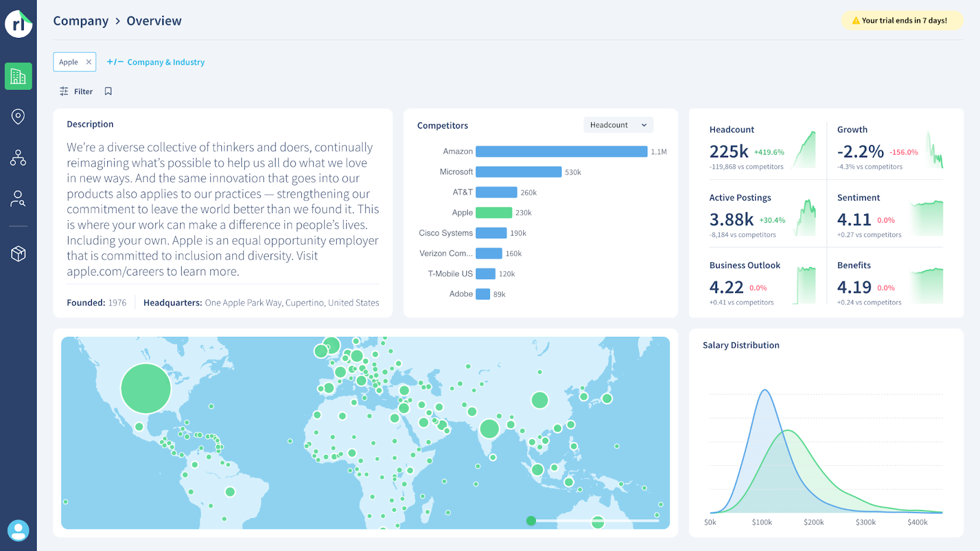This screenshot has width=980, height=551.
Task: Click the Growth sparkline chart
Action: (934, 149)
